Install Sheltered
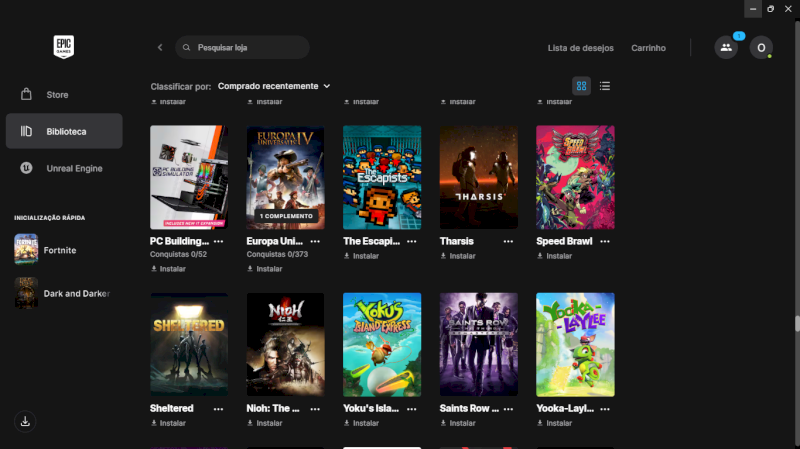 [168, 423]
